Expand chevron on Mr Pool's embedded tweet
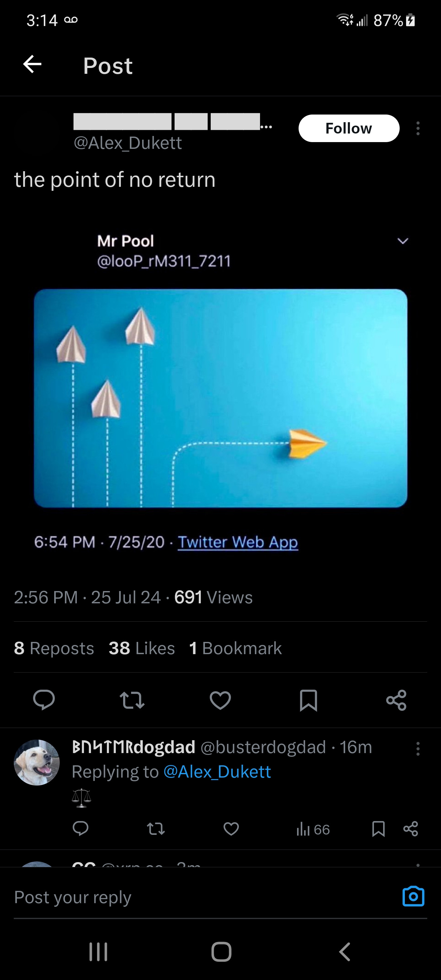The height and width of the screenshot is (980, 441). click(x=403, y=241)
